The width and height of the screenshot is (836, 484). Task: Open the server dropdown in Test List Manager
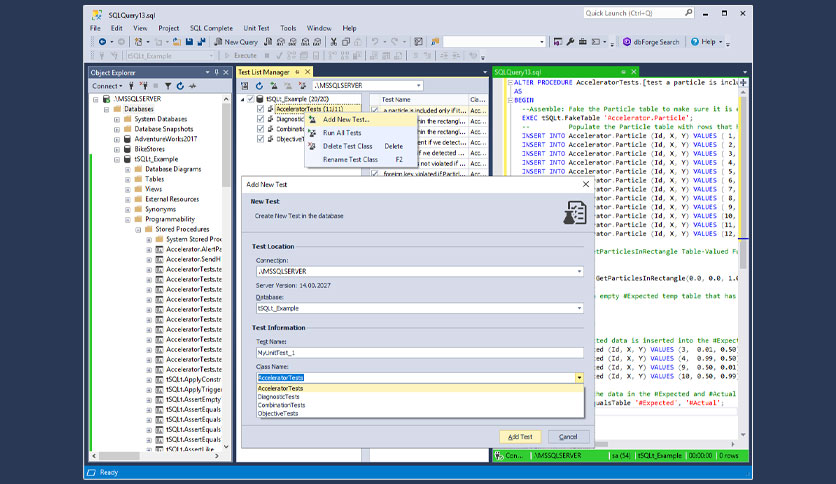click(x=419, y=85)
